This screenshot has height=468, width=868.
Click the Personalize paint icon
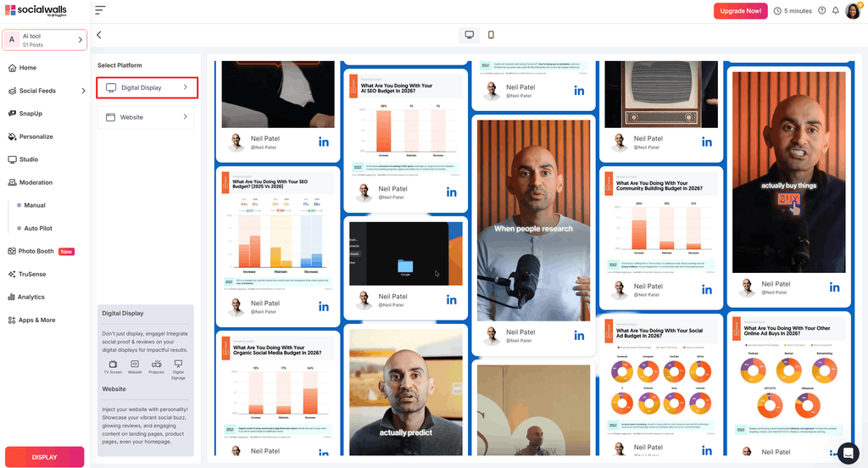(x=12, y=136)
